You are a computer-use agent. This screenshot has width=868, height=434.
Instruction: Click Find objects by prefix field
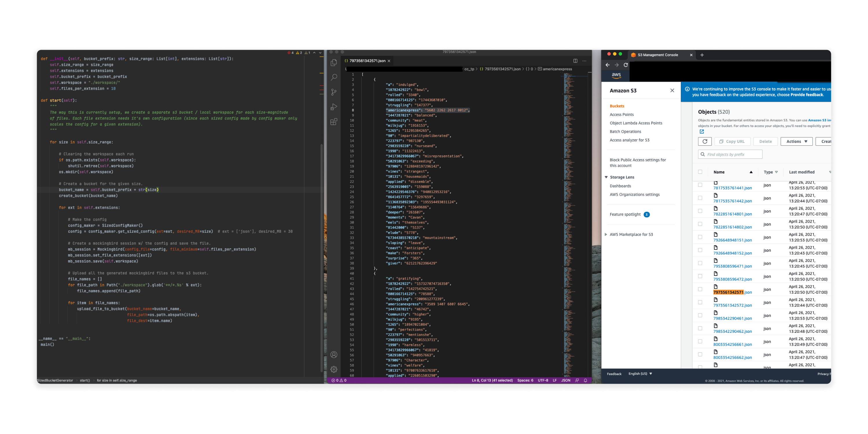click(x=730, y=154)
